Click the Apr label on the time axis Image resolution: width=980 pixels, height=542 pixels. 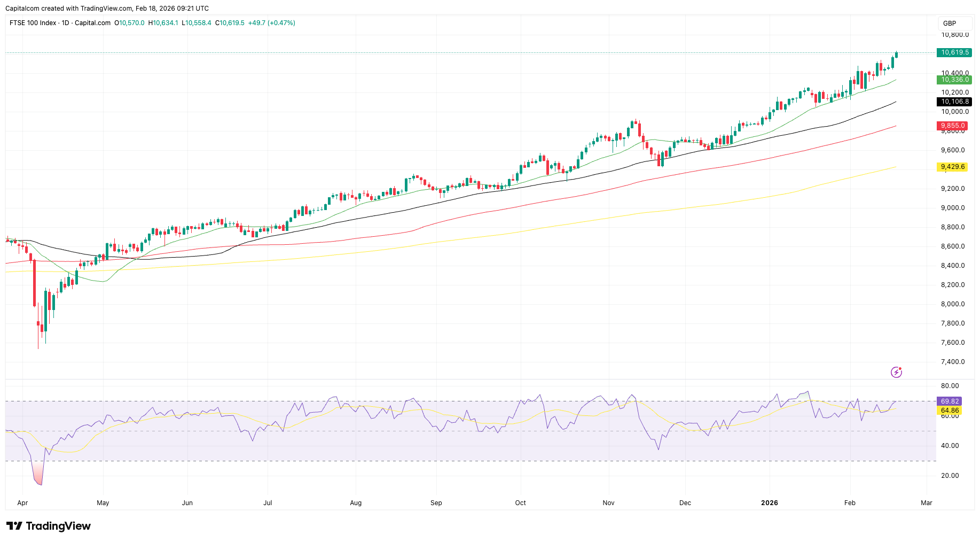[x=22, y=503]
